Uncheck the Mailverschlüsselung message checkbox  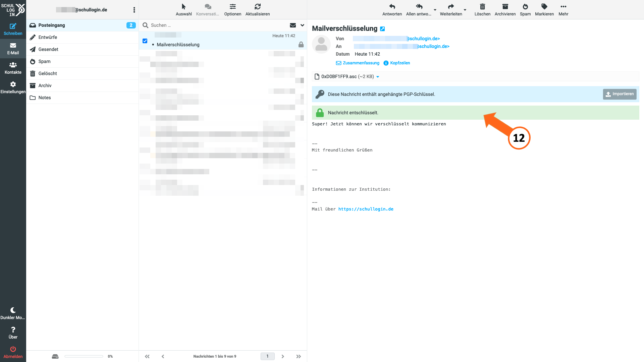pyautogui.click(x=145, y=41)
